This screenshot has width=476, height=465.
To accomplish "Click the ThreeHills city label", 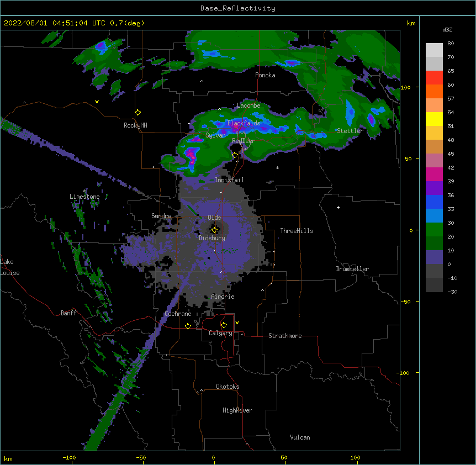I will [297, 231].
